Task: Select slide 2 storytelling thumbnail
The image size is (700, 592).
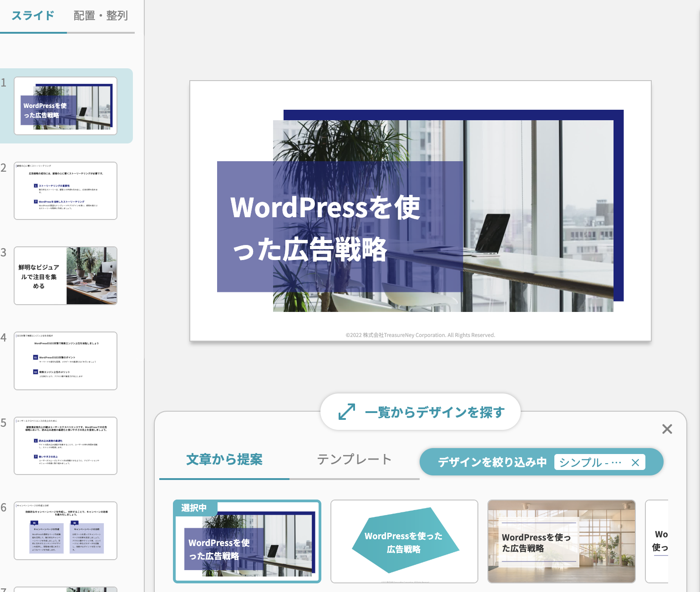Action: 66,191
